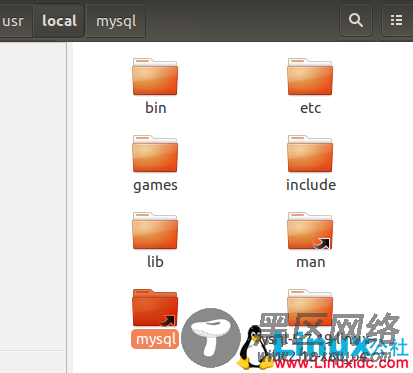Select the man symlink folder icon
This screenshot has height=373, width=413.
click(310, 231)
